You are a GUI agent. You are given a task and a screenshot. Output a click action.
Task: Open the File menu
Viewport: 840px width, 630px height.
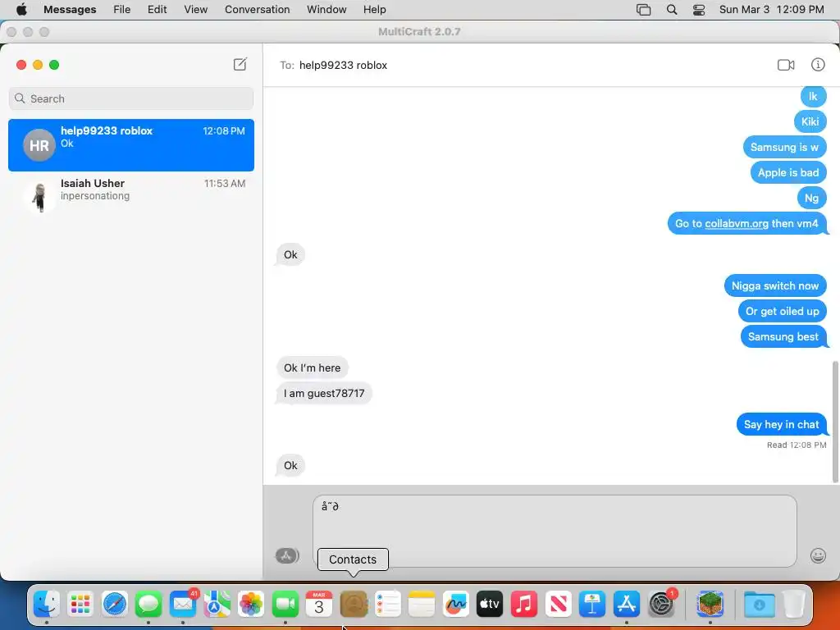tap(121, 9)
